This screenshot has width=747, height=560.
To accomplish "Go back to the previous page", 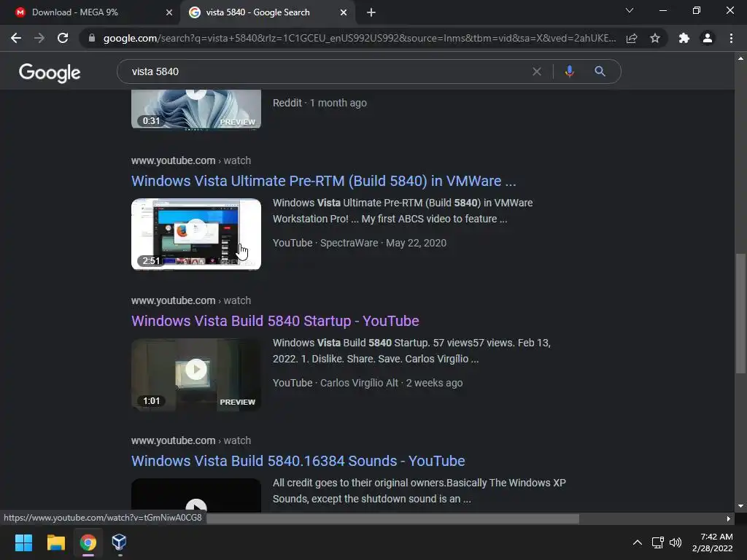I will [x=16, y=38].
